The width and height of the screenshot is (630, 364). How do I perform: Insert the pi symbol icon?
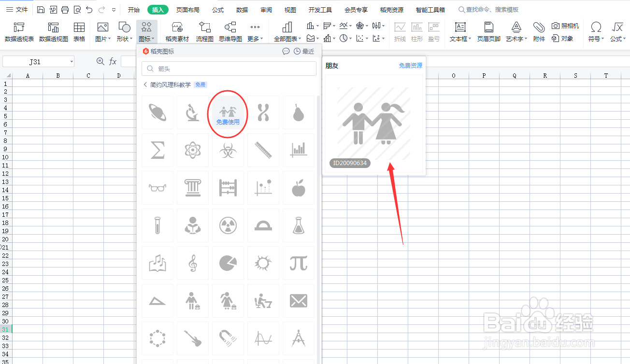click(x=299, y=263)
